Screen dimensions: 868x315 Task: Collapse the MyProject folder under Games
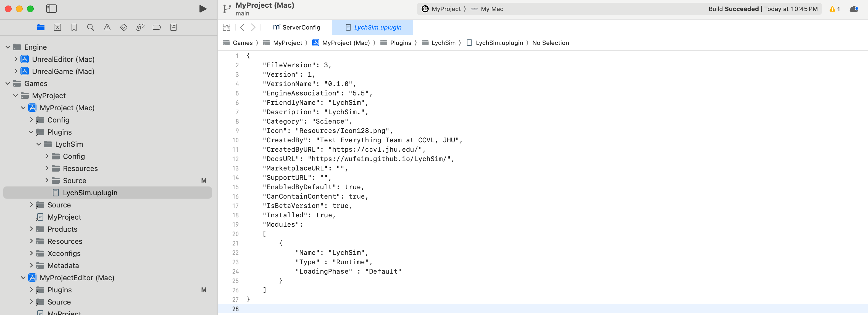click(x=15, y=96)
